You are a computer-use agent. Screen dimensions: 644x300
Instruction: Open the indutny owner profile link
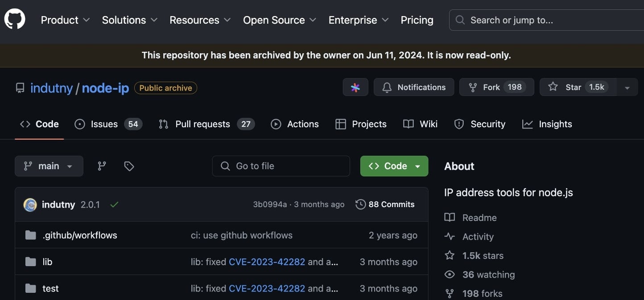click(x=51, y=88)
